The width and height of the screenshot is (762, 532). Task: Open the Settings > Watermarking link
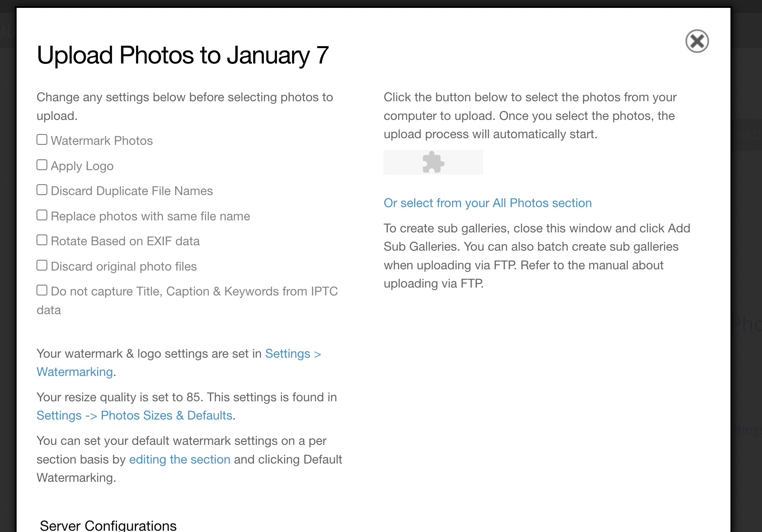click(x=179, y=363)
